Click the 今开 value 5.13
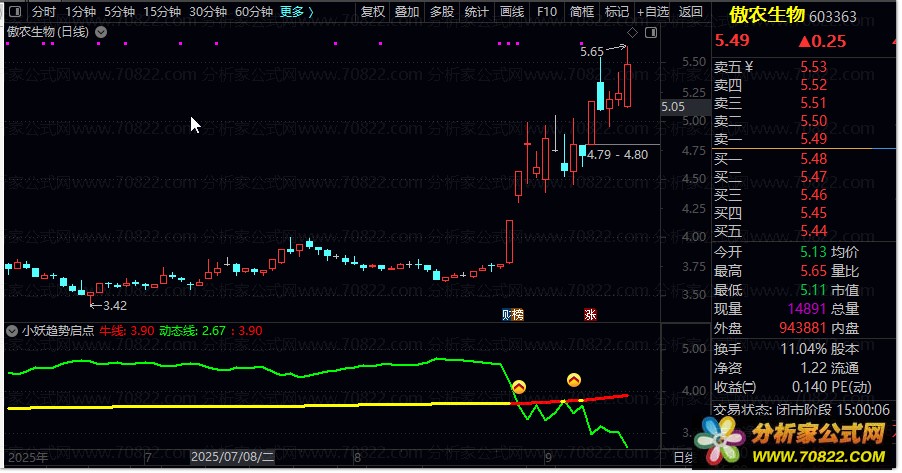Screen dimensions: 902x473 (x=813, y=252)
